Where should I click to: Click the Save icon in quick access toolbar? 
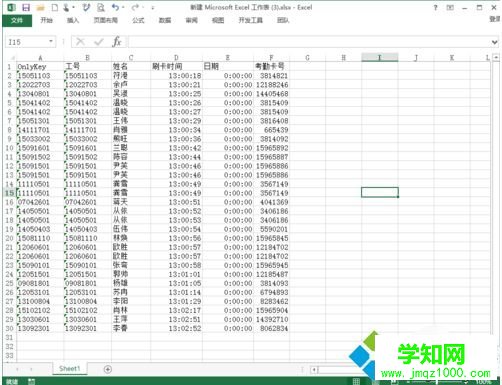tap(26, 7)
